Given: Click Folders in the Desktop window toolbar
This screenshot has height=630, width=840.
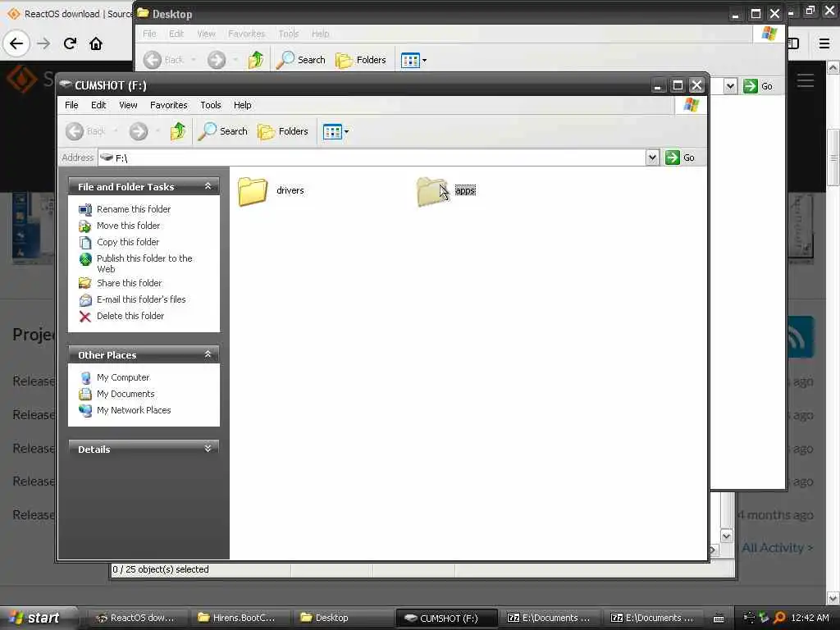Looking at the screenshot, I should point(361,60).
